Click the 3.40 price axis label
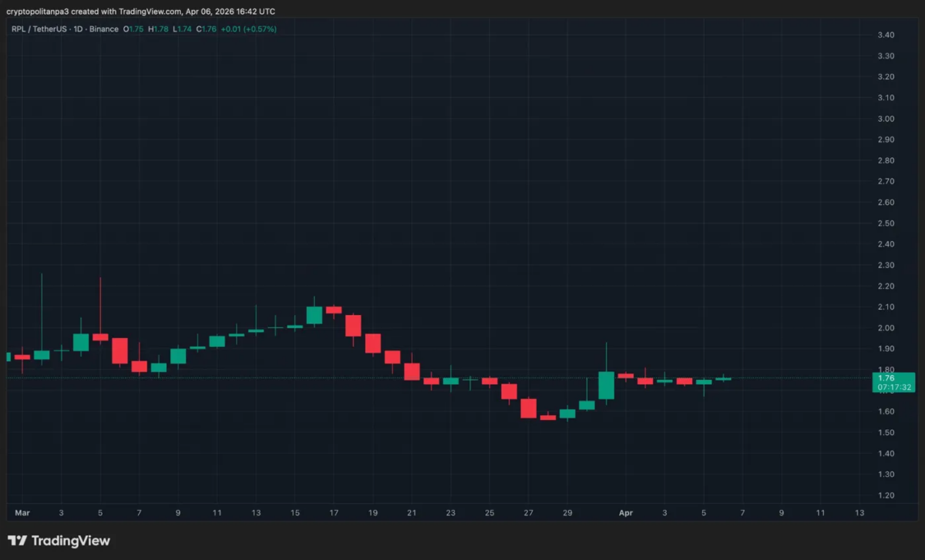The image size is (925, 560). click(x=885, y=35)
